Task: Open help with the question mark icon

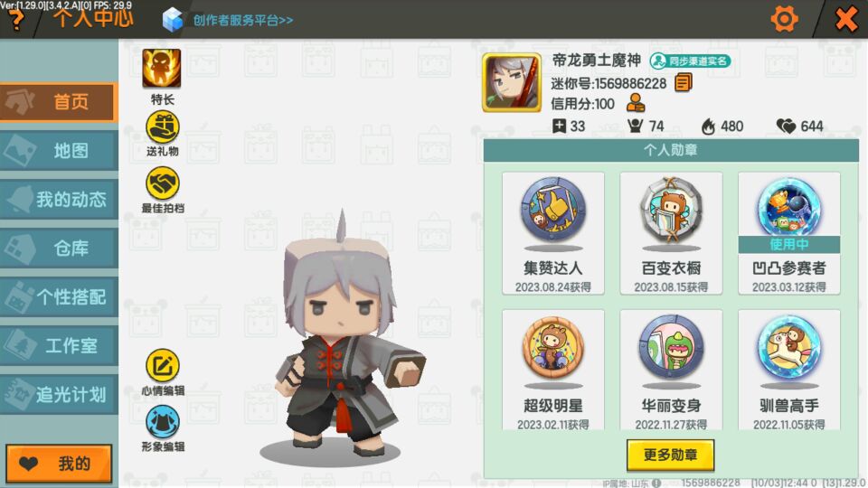Action: (16, 20)
